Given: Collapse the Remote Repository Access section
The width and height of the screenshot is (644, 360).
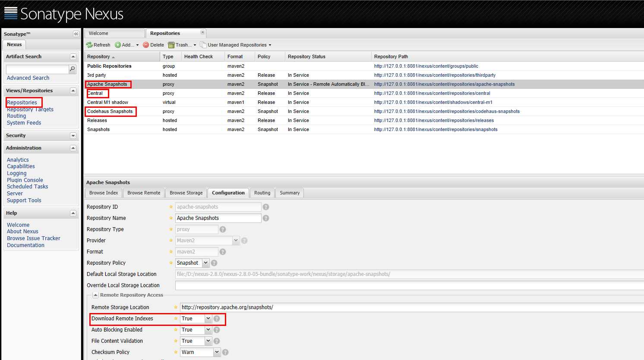Looking at the screenshot, I should pyautogui.click(x=95, y=295).
